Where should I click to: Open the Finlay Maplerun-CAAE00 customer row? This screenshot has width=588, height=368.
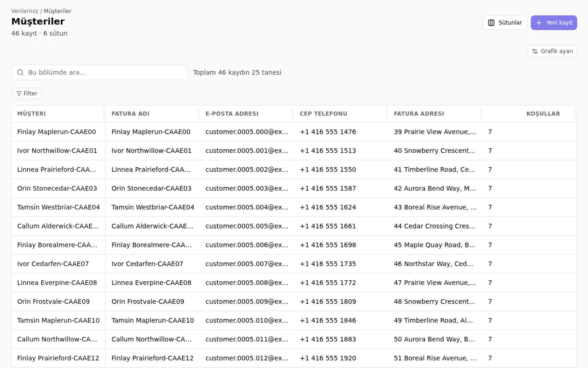(294, 132)
